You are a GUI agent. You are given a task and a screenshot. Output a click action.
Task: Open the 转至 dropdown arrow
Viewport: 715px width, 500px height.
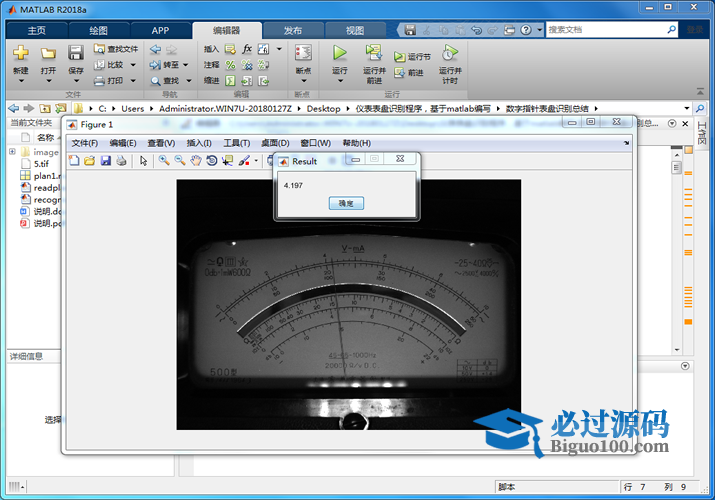click(186, 65)
